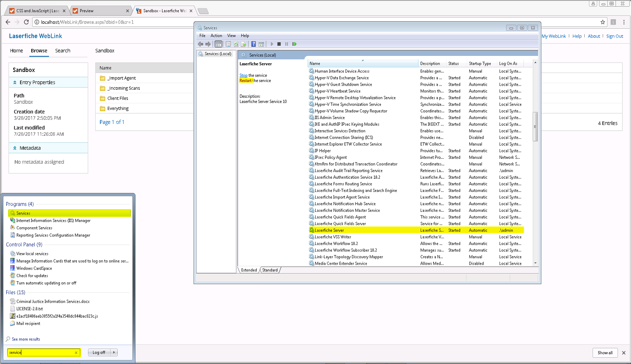Click Component Services icon in Start results

click(x=13, y=228)
